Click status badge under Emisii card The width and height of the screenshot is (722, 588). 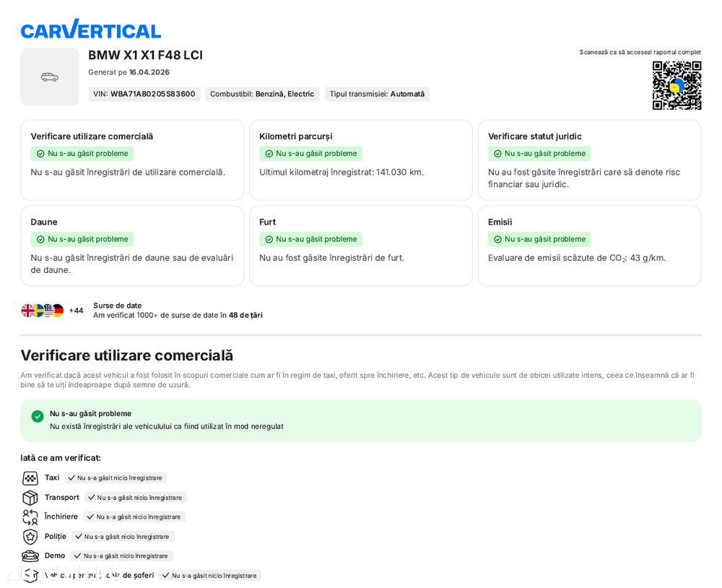539,239
